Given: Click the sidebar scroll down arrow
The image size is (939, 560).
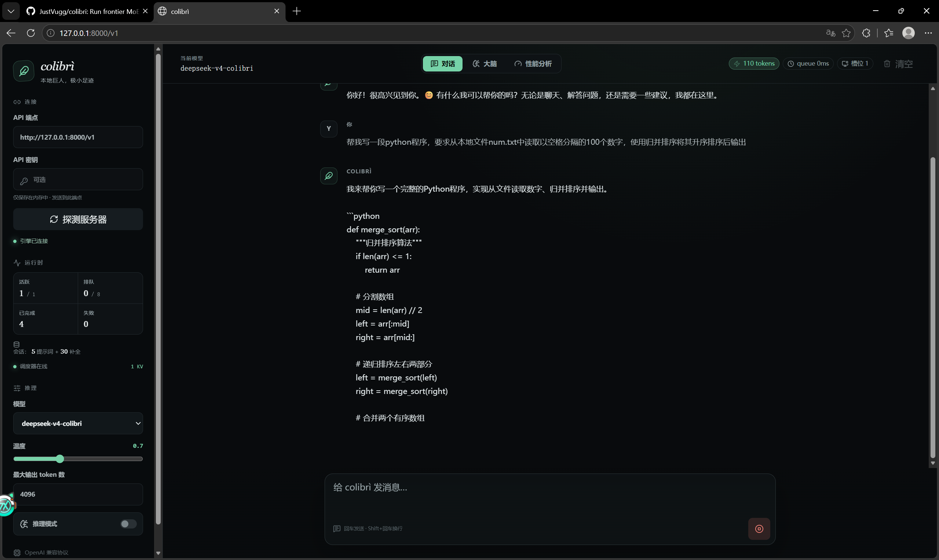Looking at the screenshot, I should click(x=158, y=553).
